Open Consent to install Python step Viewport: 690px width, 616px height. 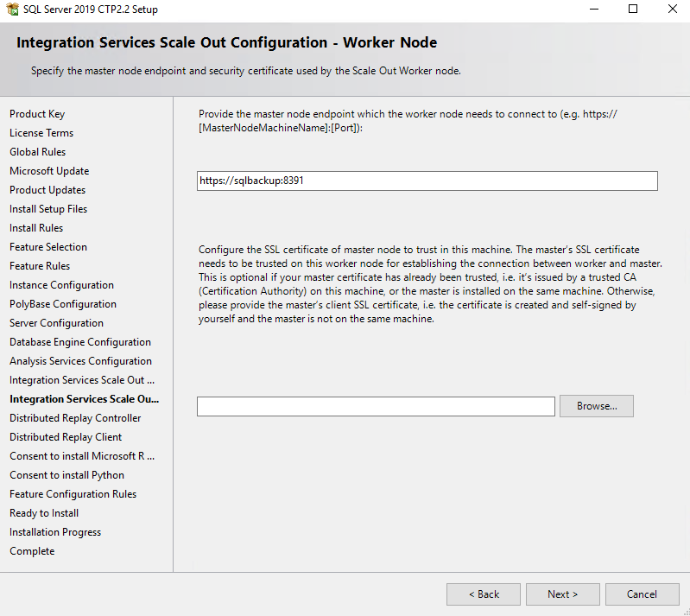pyautogui.click(x=66, y=475)
